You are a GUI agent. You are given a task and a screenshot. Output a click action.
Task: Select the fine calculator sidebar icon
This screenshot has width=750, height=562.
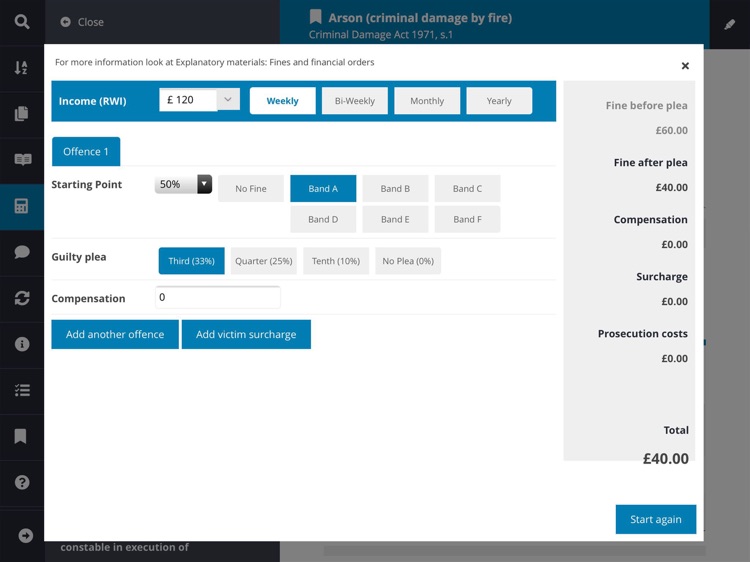(22, 206)
